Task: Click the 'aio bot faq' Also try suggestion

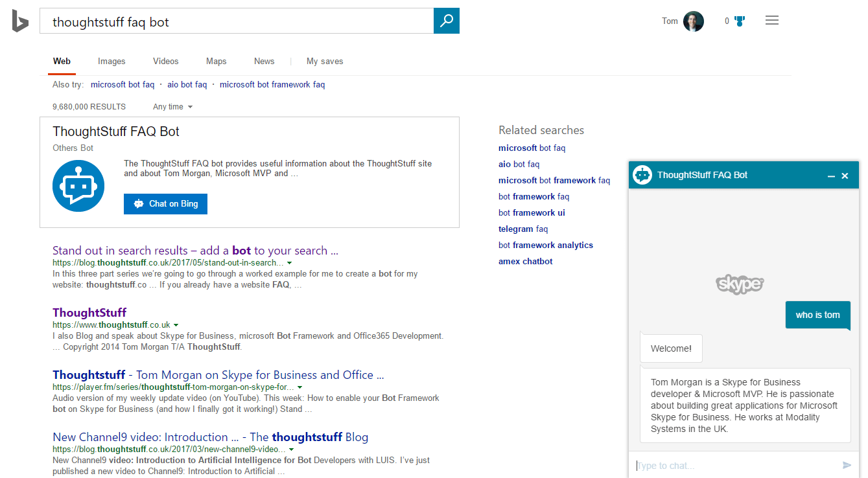Action: [187, 85]
